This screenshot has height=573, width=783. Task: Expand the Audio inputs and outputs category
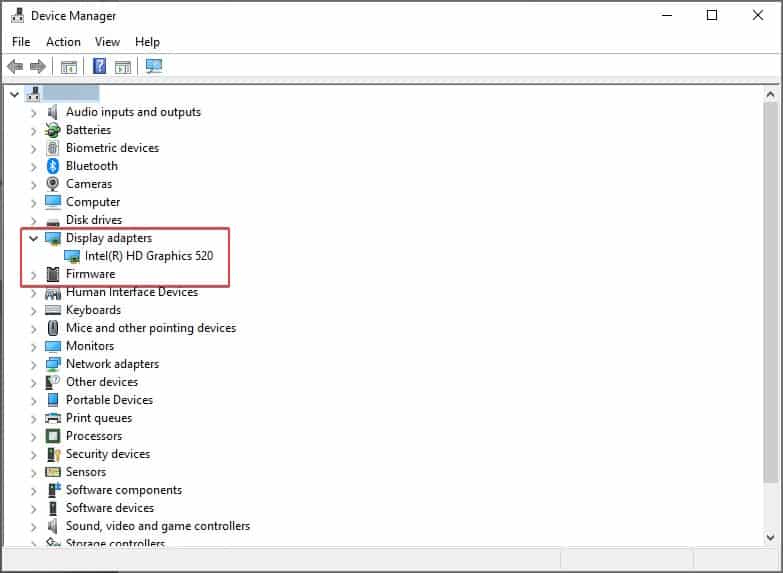pos(34,112)
